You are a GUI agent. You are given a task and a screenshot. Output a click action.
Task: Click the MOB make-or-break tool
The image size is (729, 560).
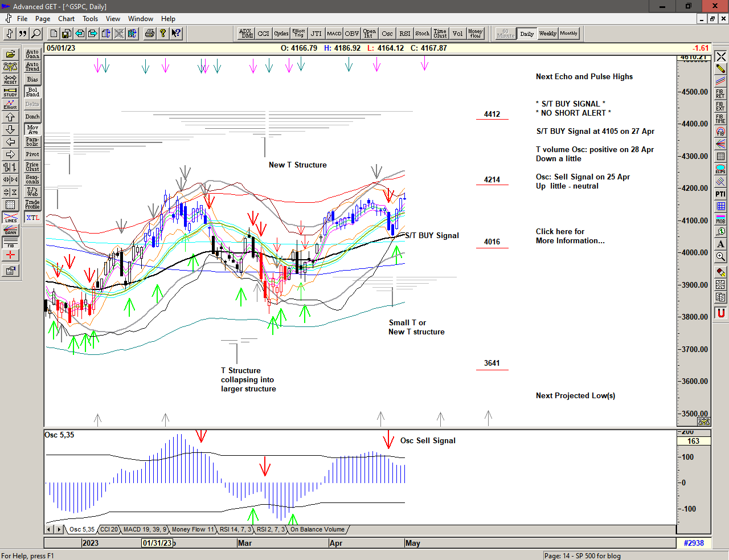[x=720, y=219]
